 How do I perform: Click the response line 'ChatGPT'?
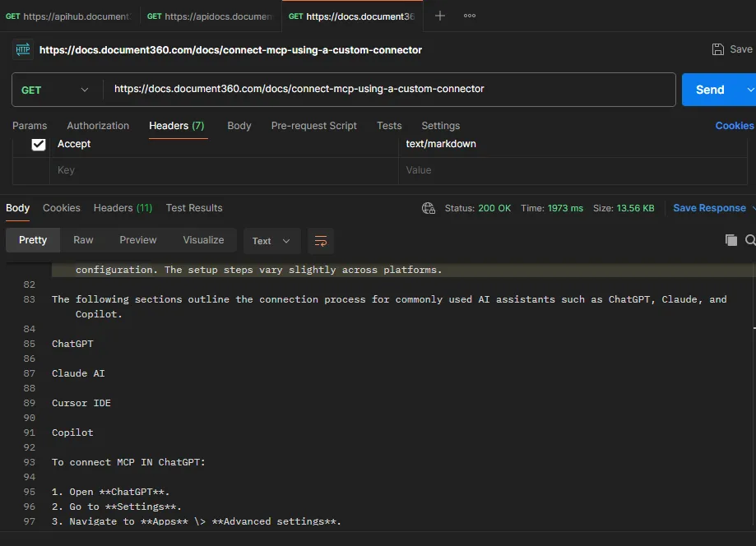[x=73, y=344]
